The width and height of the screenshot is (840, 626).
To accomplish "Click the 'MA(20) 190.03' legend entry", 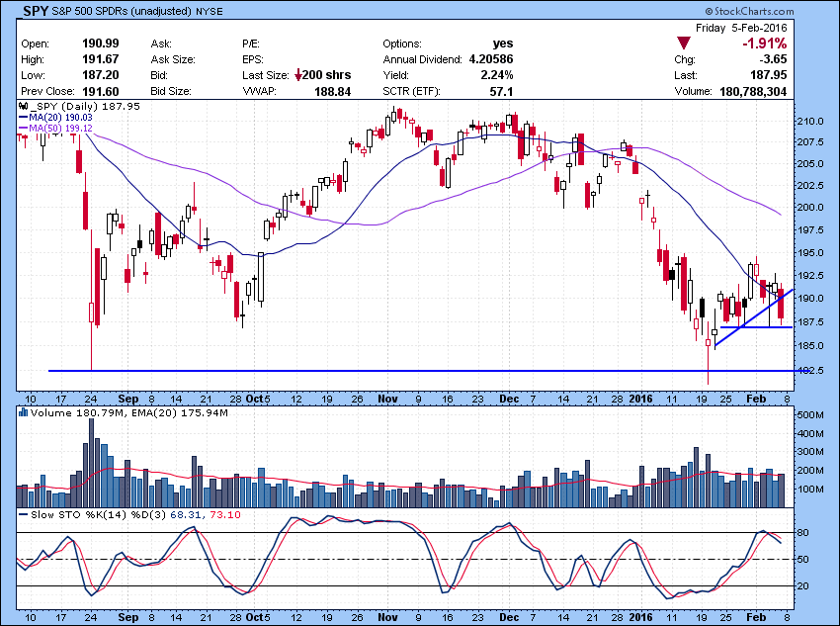I will (x=61, y=118).
